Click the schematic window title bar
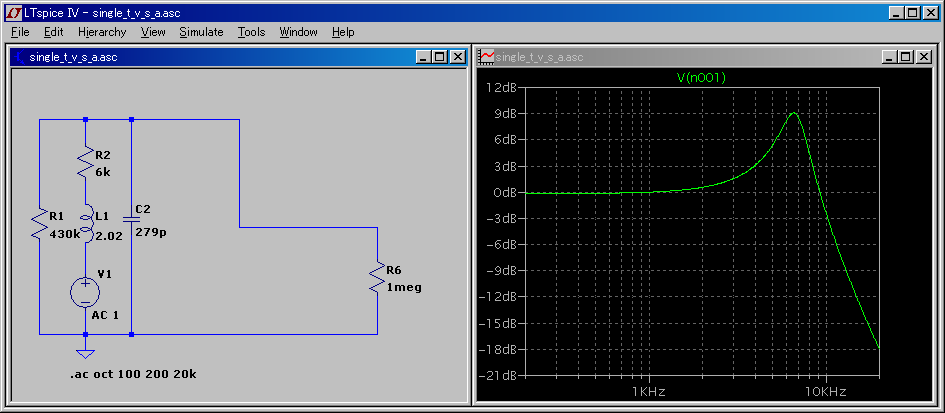The image size is (945, 413). click(x=239, y=57)
